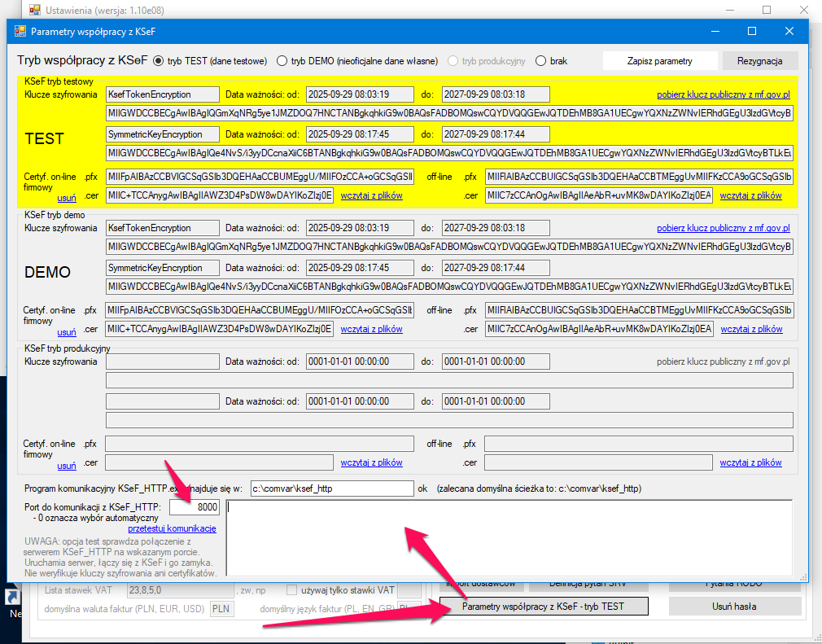Click the Ustawienia window title icon

click(34, 10)
